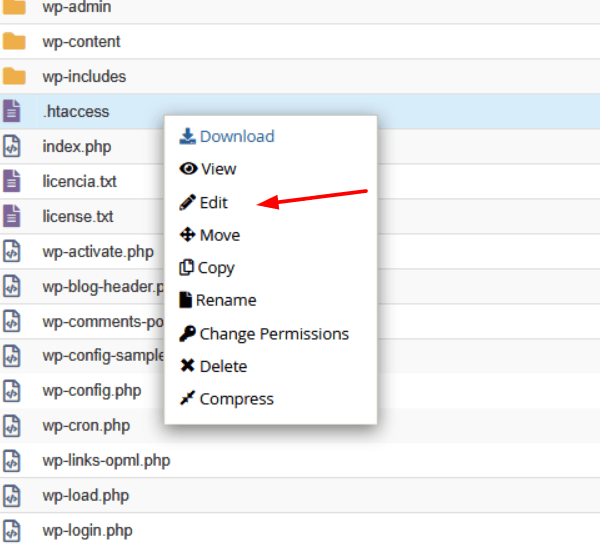Viewport: 600px width, 545px height.
Task: Select the wp-links-opml.php file name
Action: coord(106,461)
